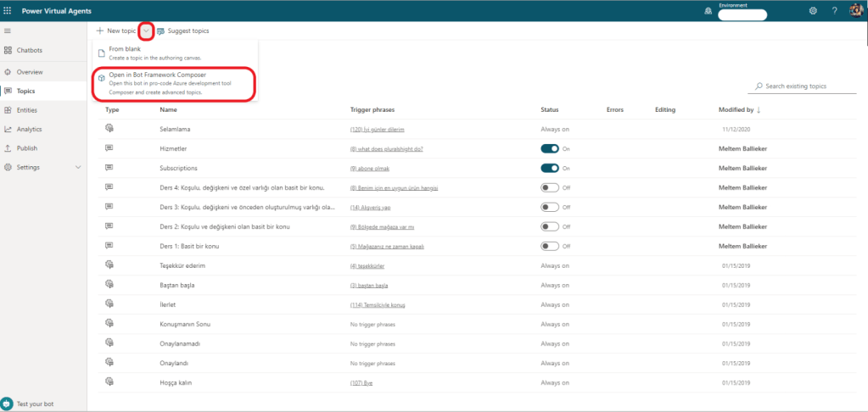
Task: Click the help question mark icon
Action: (834, 11)
